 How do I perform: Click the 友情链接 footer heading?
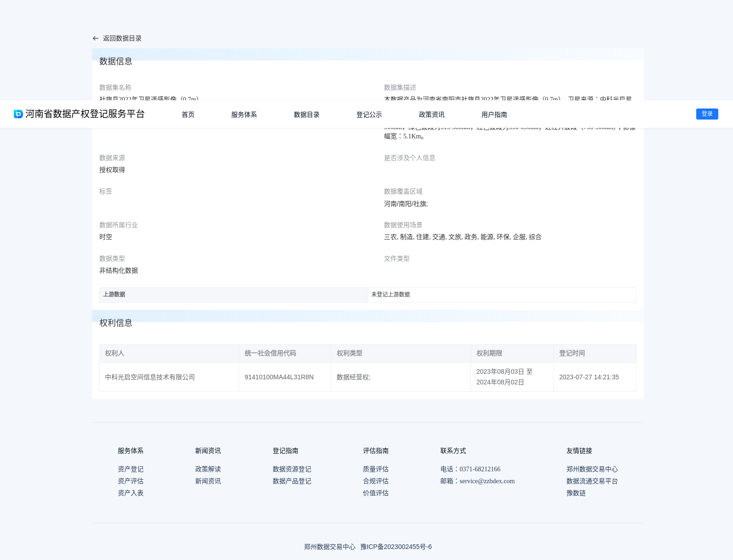579,451
